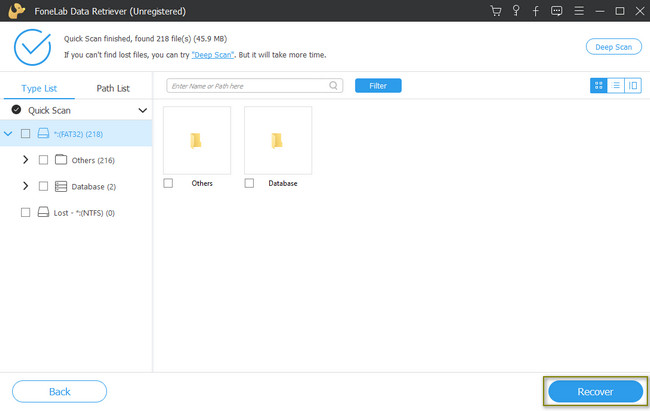Check the Others (216) tree checkbox
Screen dimensions: 650x411
pyautogui.click(x=43, y=160)
